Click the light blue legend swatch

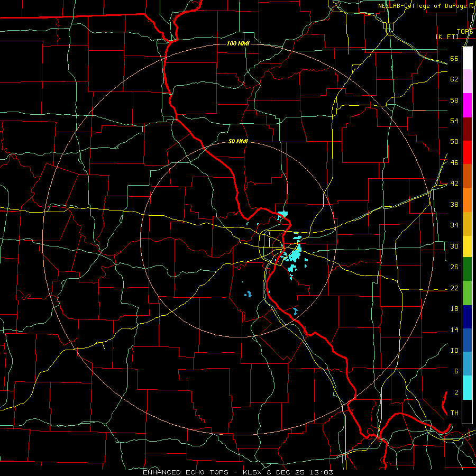467,364
